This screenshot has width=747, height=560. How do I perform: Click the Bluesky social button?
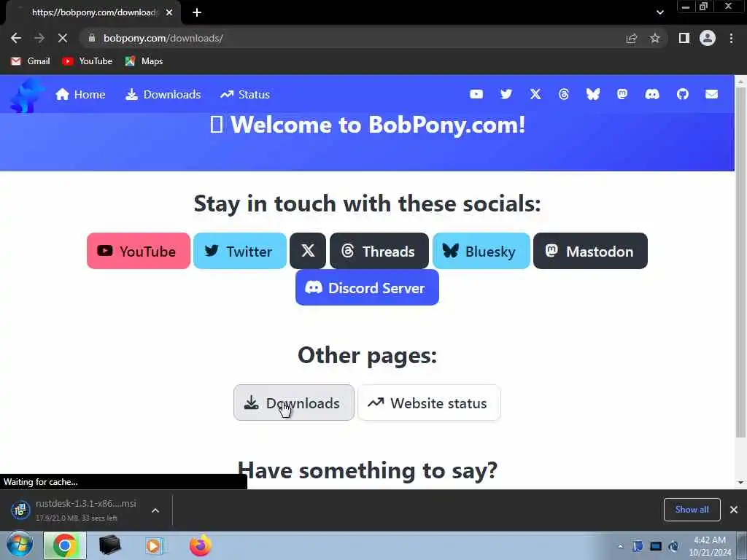(481, 251)
